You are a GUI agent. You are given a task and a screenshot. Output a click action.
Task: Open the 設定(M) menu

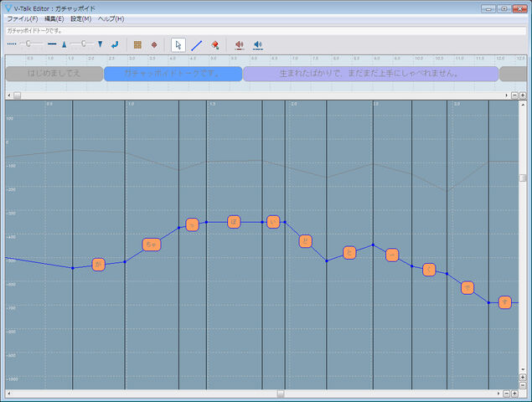[x=80, y=19]
